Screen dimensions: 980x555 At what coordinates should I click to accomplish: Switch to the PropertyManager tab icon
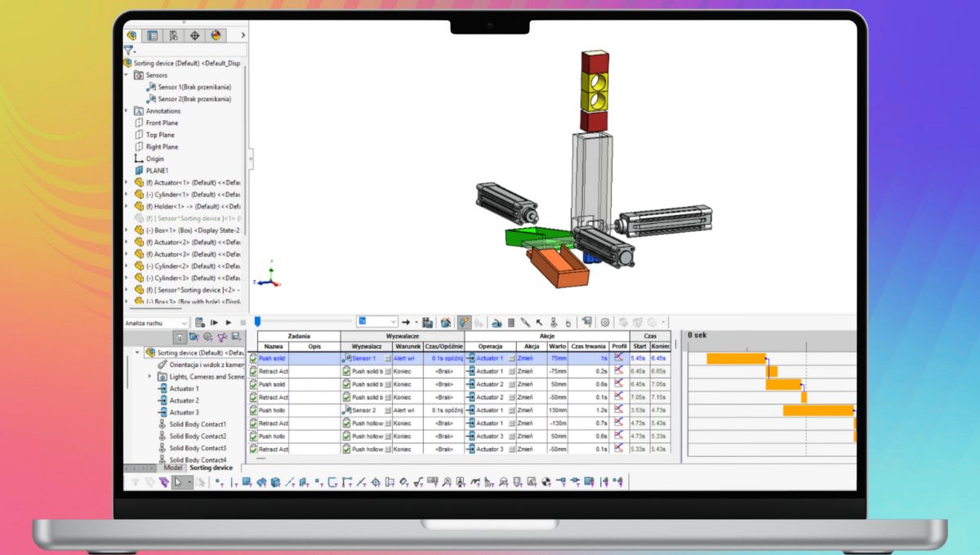click(152, 35)
